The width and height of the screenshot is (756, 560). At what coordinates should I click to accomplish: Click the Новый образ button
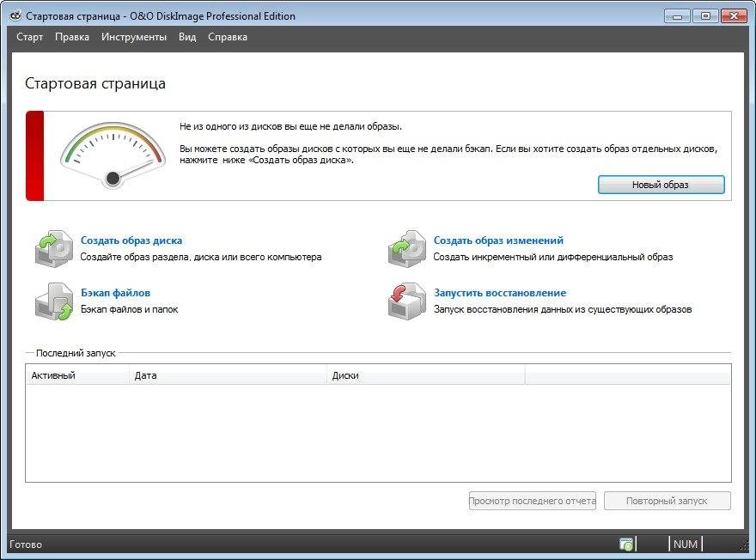(661, 185)
